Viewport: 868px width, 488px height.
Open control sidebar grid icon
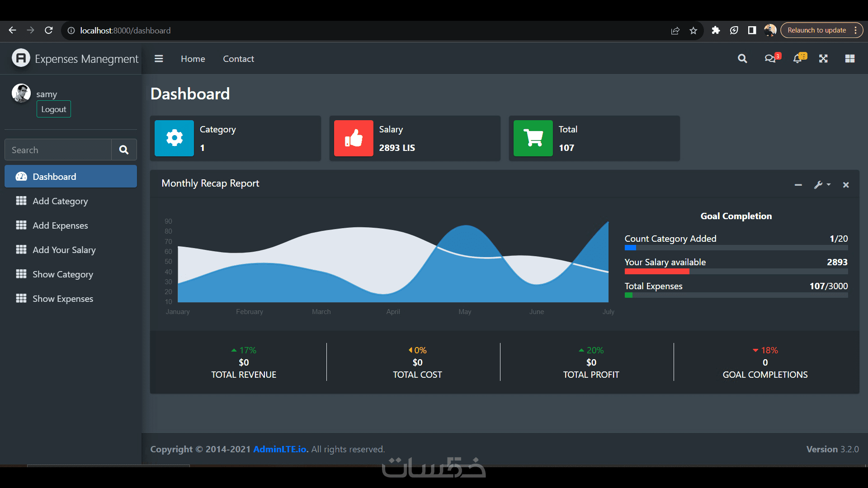(x=850, y=59)
